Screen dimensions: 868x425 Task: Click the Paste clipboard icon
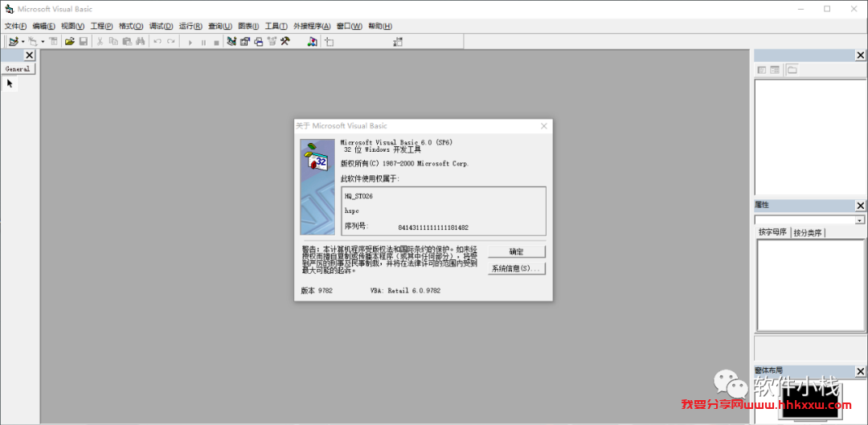click(127, 42)
